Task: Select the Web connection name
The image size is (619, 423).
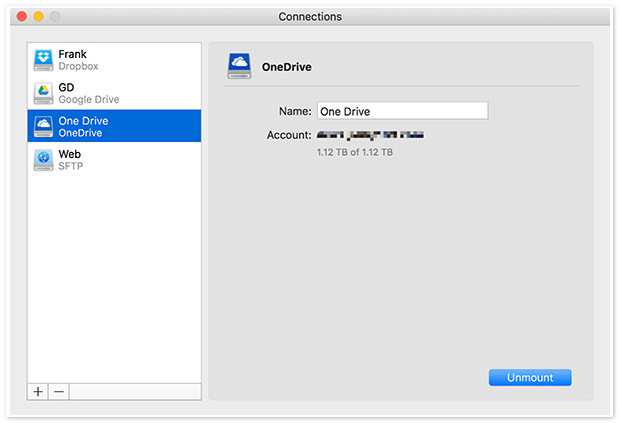Action: coord(69,154)
